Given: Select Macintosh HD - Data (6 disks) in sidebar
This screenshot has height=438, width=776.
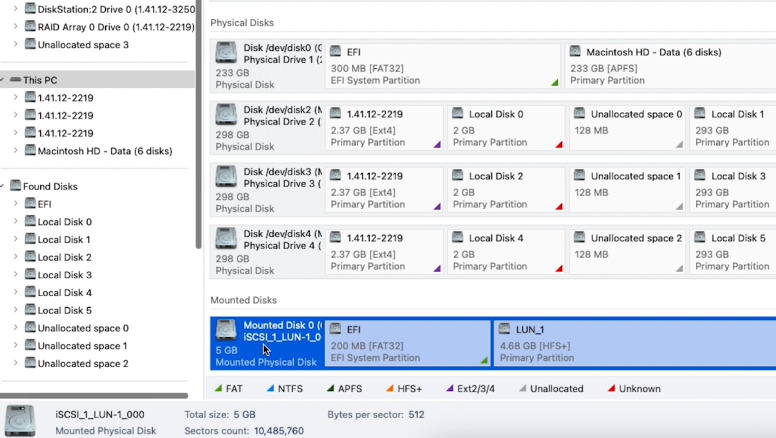Looking at the screenshot, I should (105, 151).
